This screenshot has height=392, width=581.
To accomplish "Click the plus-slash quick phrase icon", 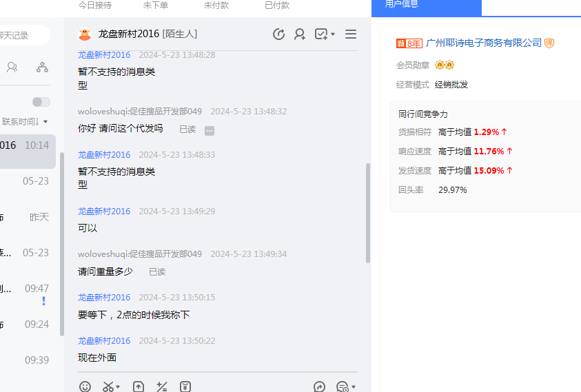I will 162,386.
